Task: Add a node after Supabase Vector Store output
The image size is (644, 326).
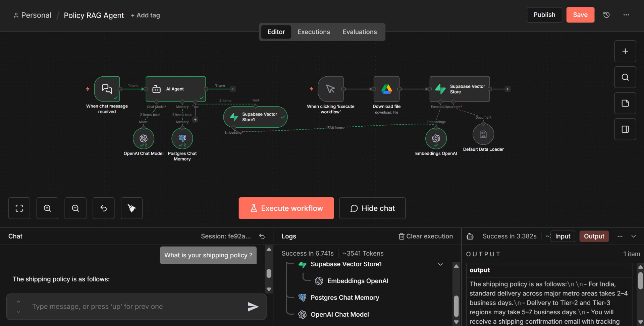Action: tap(507, 89)
